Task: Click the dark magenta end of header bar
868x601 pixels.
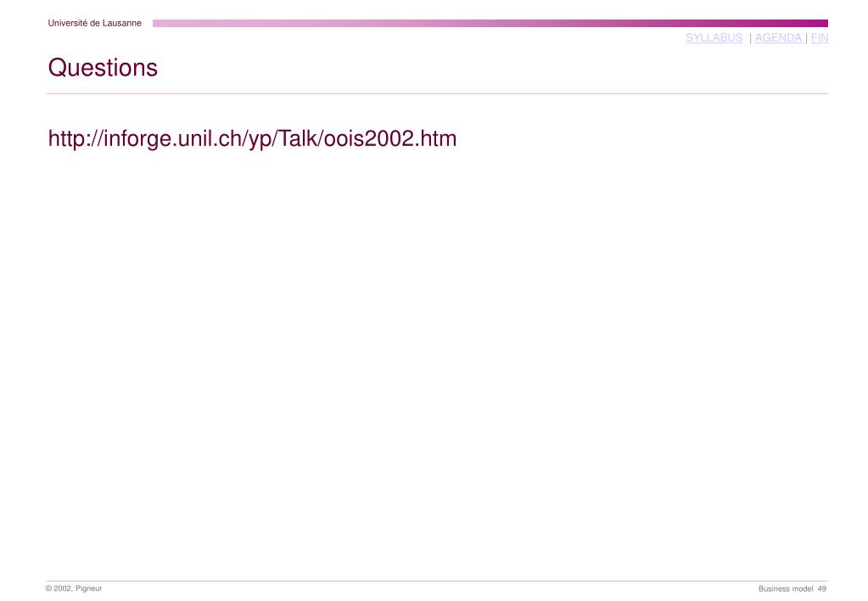Action: point(803,23)
